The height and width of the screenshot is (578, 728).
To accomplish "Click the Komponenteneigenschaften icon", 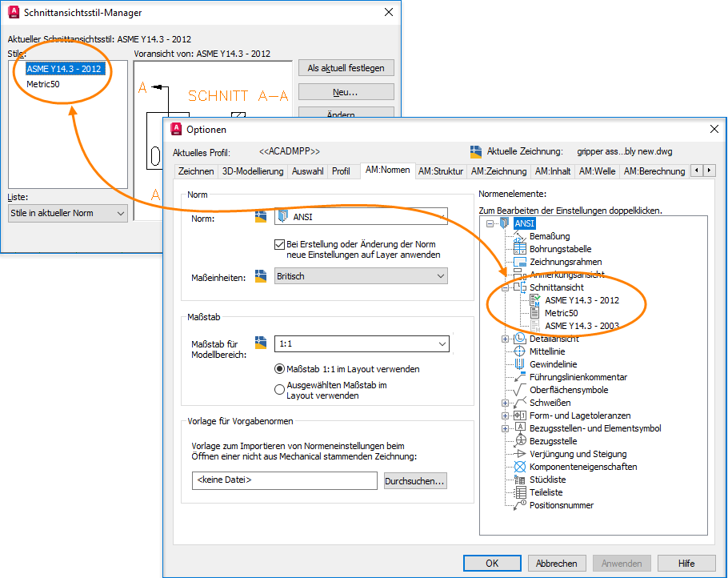I will pos(519,467).
